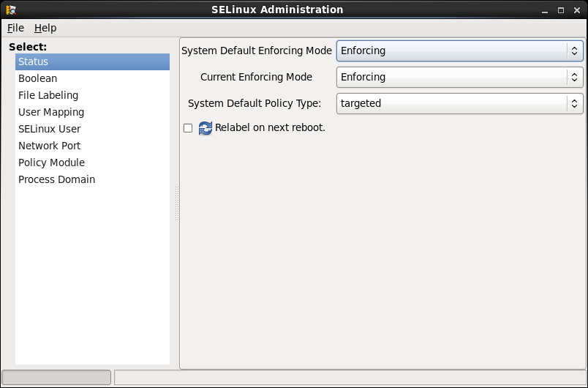Viewport: 588px width, 388px height.
Task: Maximize the SELinux Administration window
Action: [x=561, y=10]
